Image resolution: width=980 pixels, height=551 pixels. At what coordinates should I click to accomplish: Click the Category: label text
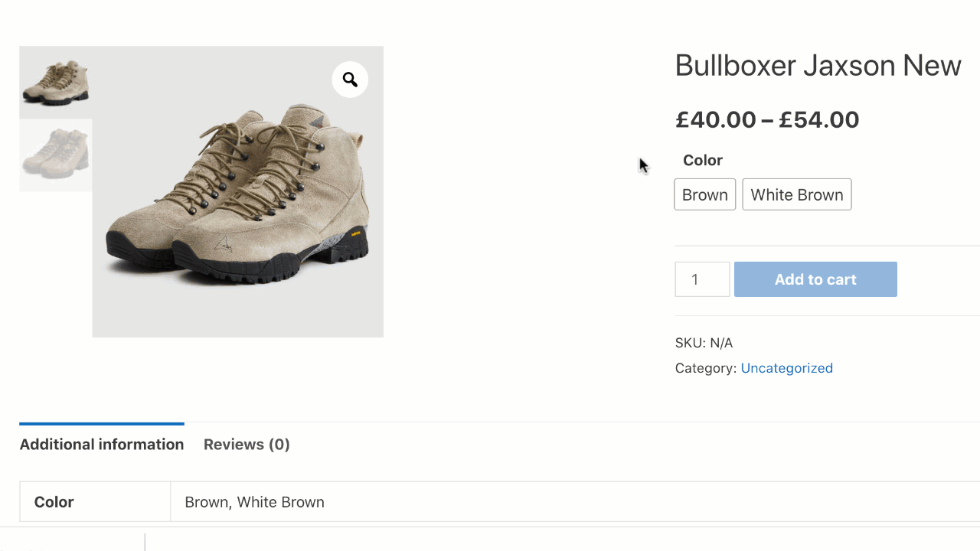pyautogui.click(x=706, y=368)
